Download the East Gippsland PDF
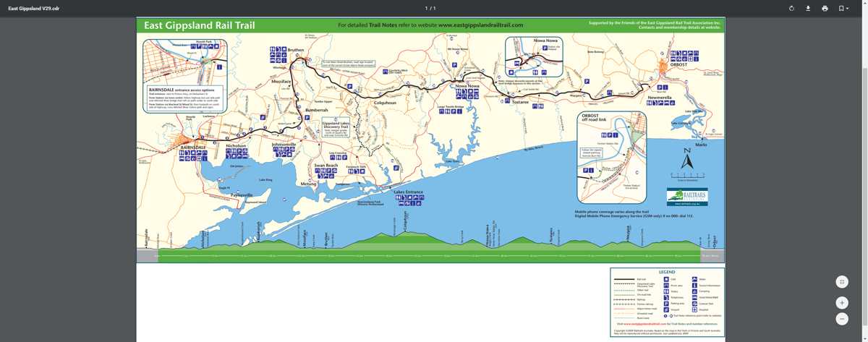This screenshot has height=342, width=868. [808, 8]
